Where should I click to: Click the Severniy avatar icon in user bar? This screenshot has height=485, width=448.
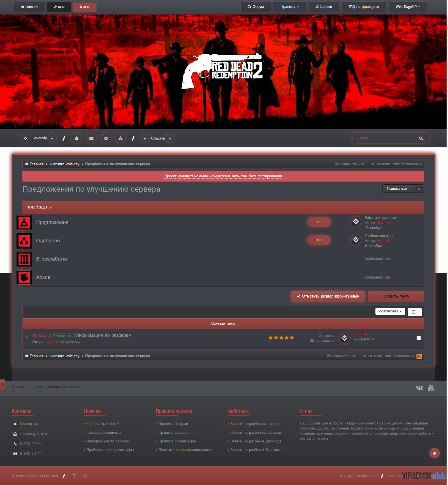point(25,138)
